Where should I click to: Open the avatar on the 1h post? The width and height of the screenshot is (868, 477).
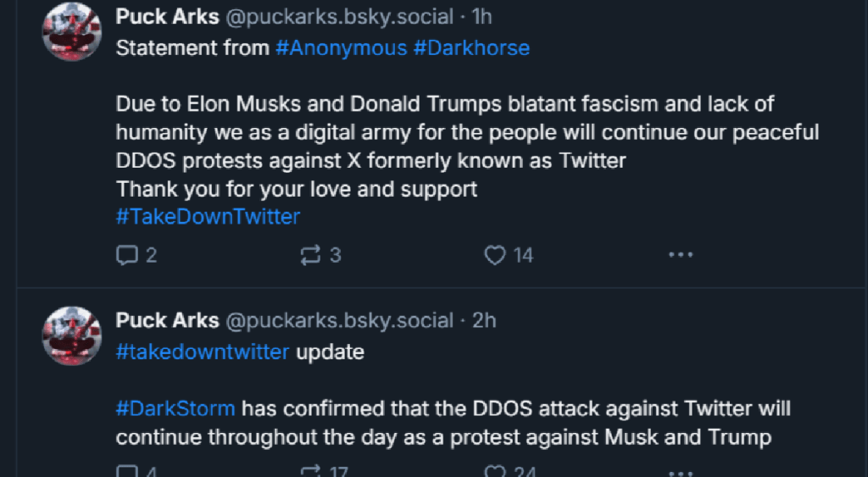click(72, 31)
